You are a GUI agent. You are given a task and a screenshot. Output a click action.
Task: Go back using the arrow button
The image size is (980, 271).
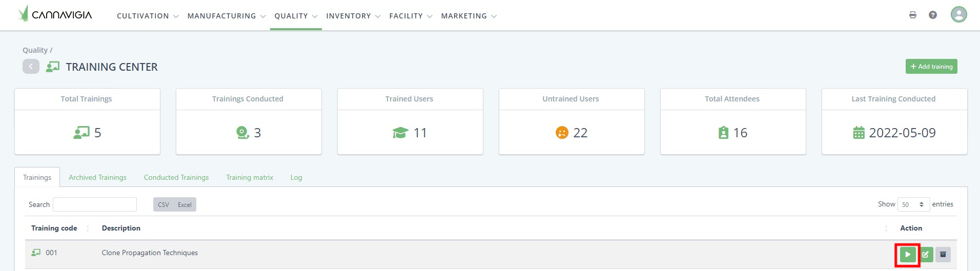(x=31, y=67)
